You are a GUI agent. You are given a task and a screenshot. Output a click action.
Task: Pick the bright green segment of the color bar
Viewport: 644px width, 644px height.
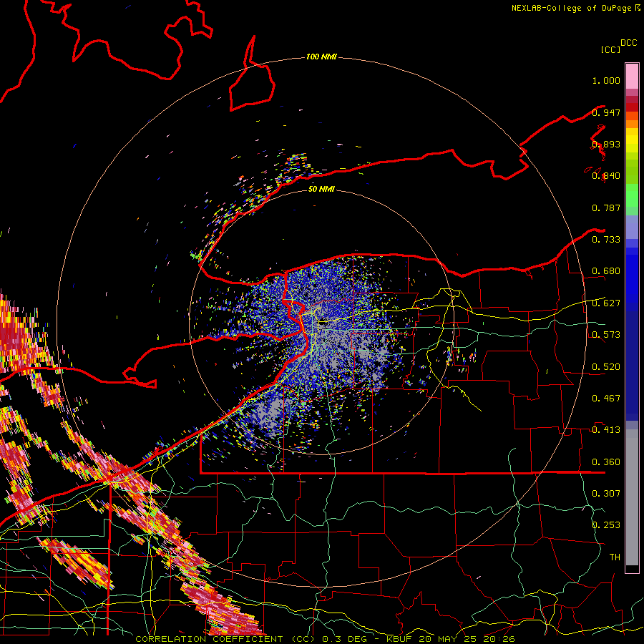point(632,195)
